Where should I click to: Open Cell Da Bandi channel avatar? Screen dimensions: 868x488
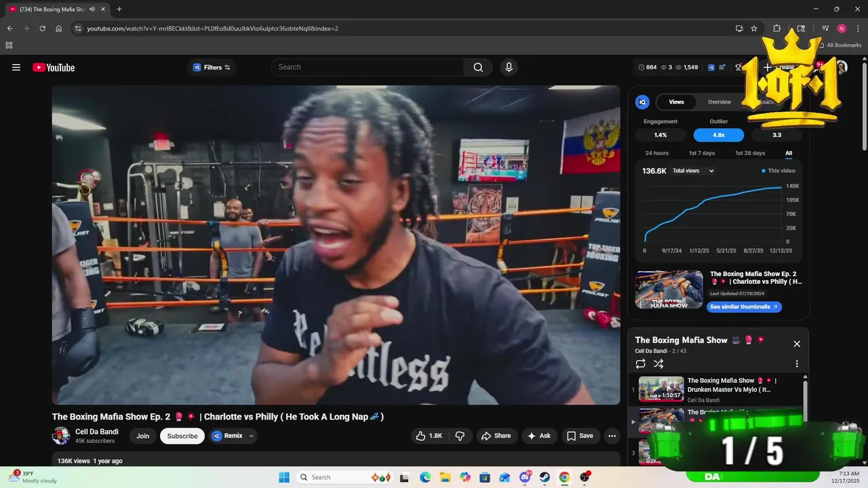pos(61,436)
